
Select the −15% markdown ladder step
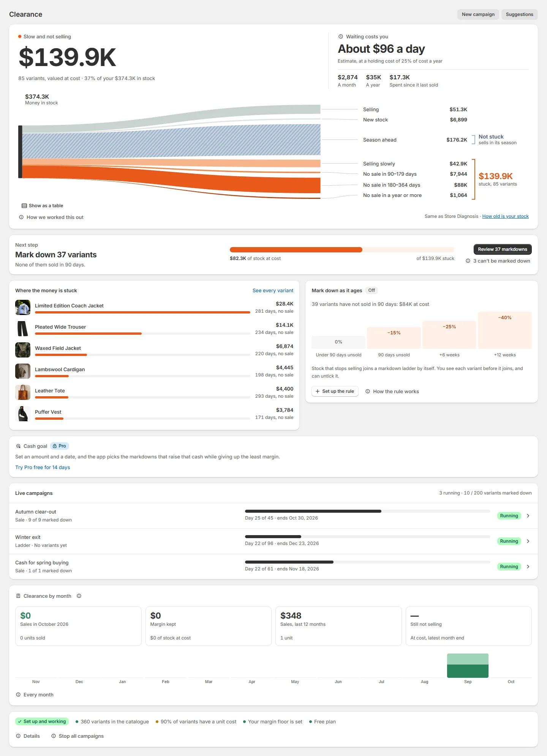[394, 338]
